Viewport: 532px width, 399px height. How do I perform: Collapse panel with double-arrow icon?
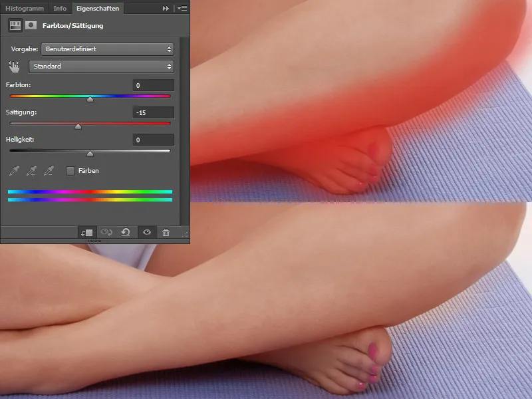166,9
